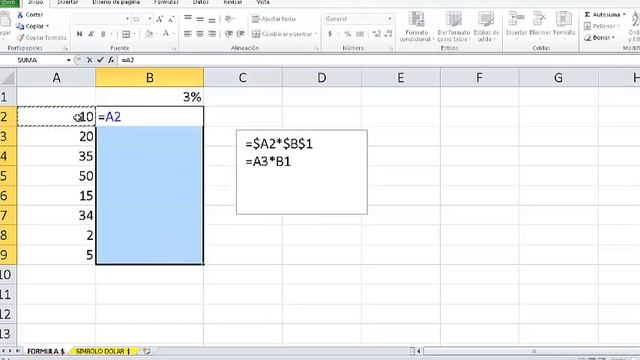Viewport: 640px width, 360px height.
Task: Click the Rellenar fill button
Action: pos(601,26)
